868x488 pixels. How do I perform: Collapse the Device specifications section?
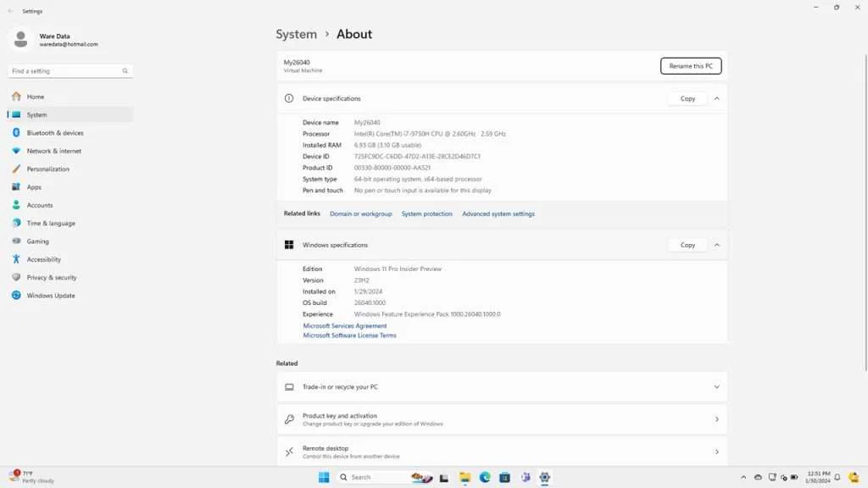716,98
